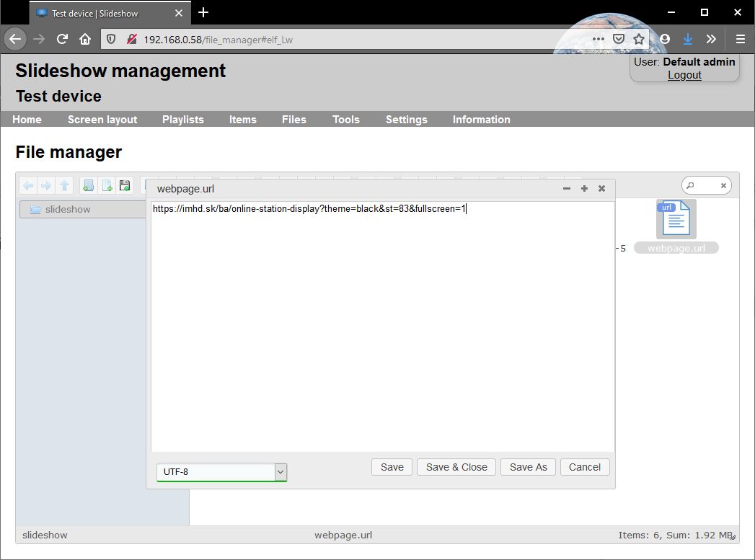Viewport: 755px width, 560px height.
Task: Close the Test device | Slideshow tab
Action: pyautogui.click(x=179, y=13)
